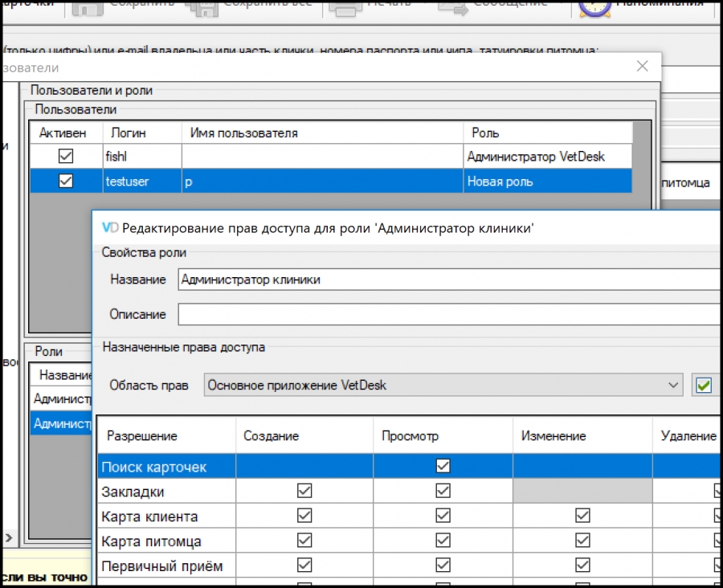The width and height of the screenshot is (723, 588).
Task: Click the green checkmark button beside Область прав
Action: click(x=704, y=385)
